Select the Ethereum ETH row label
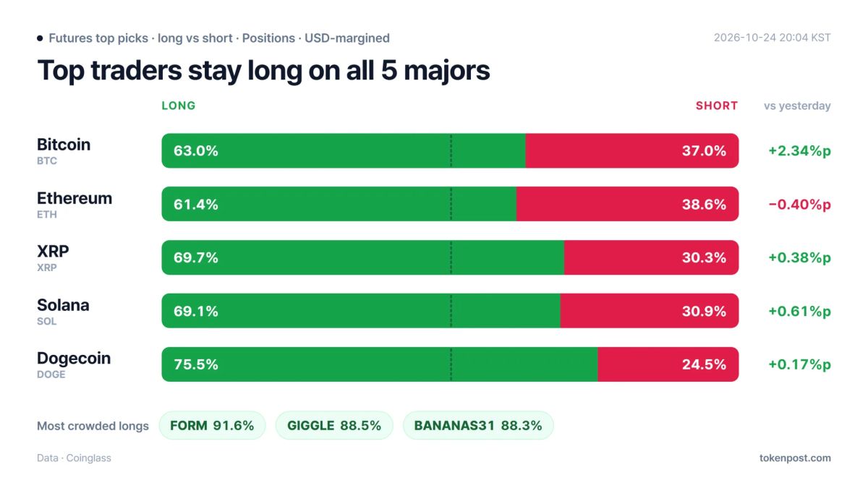Screen dimensions: 868x488 tap(75, 204)
